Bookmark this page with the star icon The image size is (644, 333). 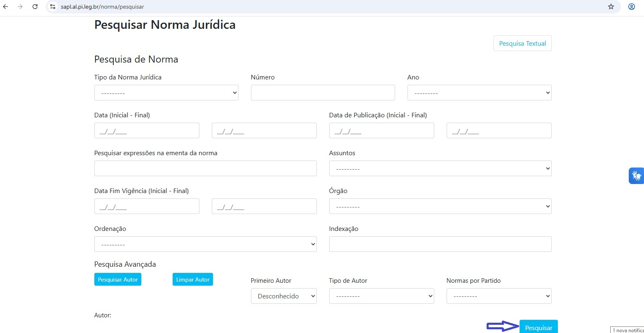tap(611, 7)
